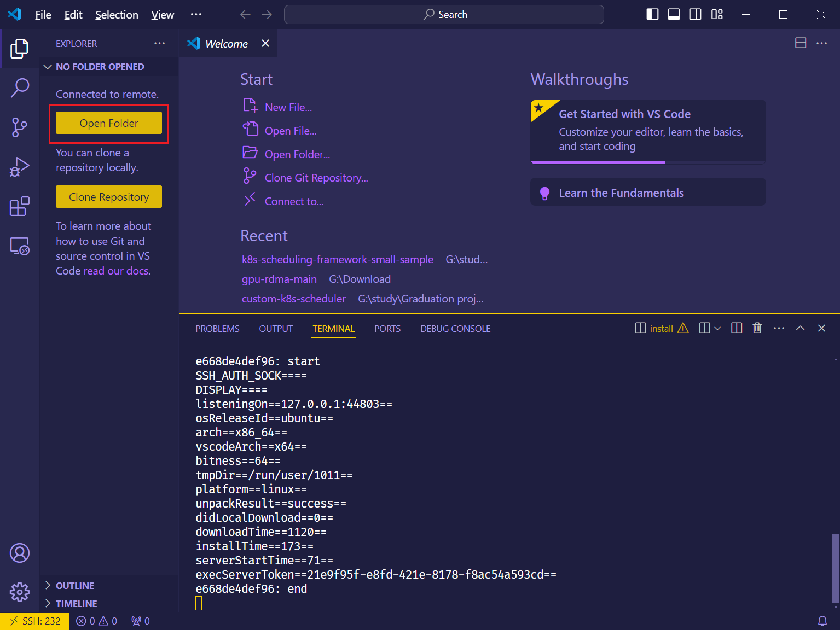Open the Source Control view

[20, 127]
